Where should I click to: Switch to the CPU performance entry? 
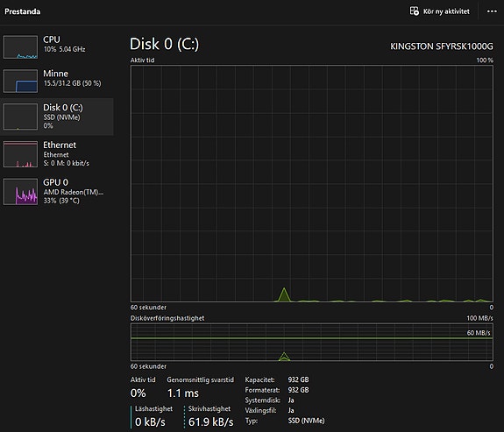pyautogui.click(x=57, y=47)
